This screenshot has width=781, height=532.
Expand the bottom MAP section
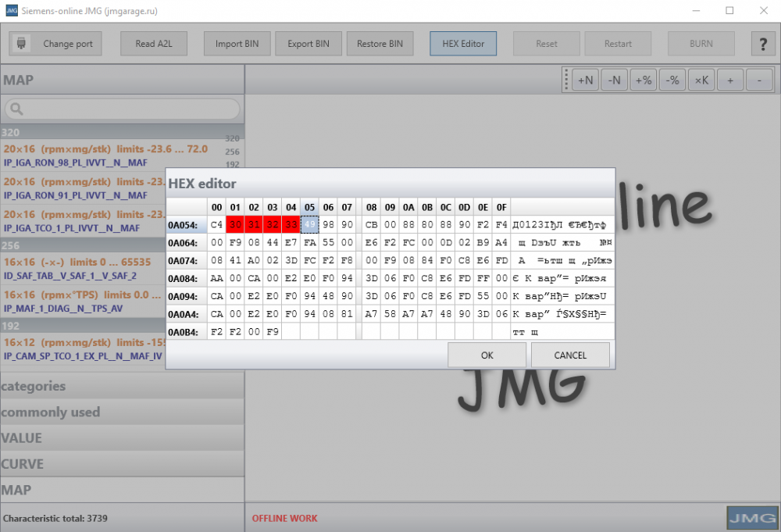pos(122,490)
